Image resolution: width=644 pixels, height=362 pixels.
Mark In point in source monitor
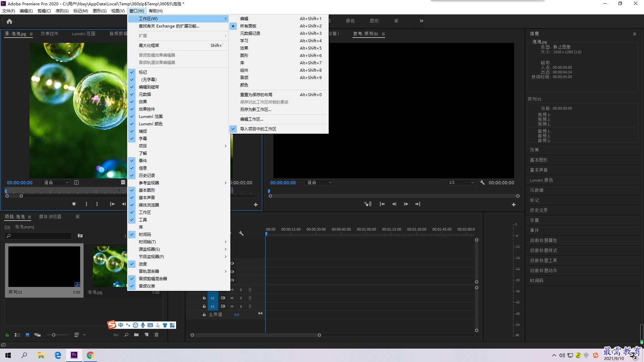pyautogui.click(x=86, y=204)
